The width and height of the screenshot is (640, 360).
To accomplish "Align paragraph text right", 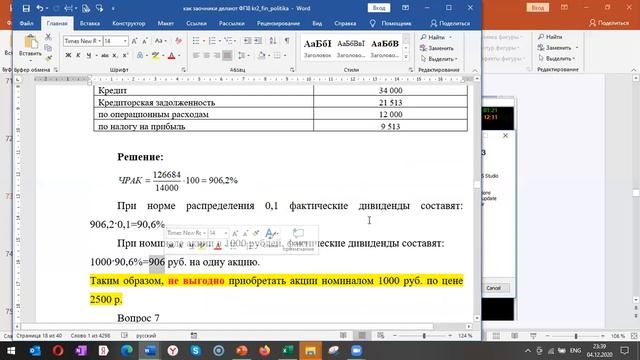I will click(x=217, y=55).
